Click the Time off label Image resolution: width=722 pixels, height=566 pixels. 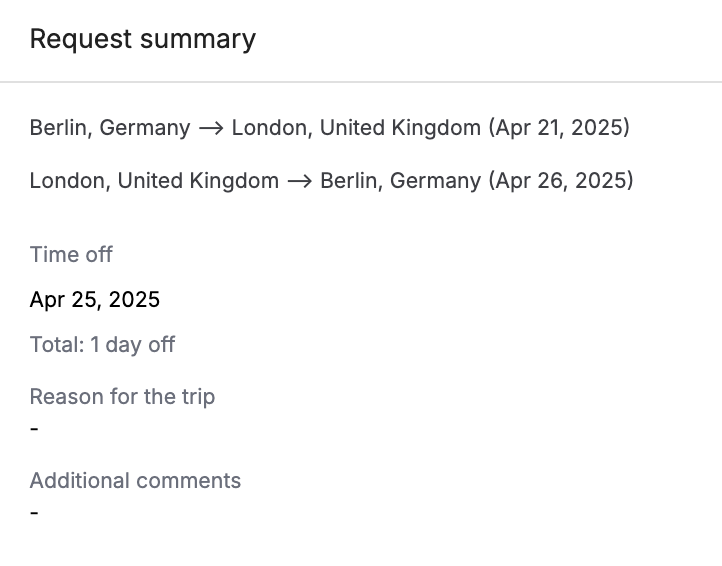coord(71,254)
